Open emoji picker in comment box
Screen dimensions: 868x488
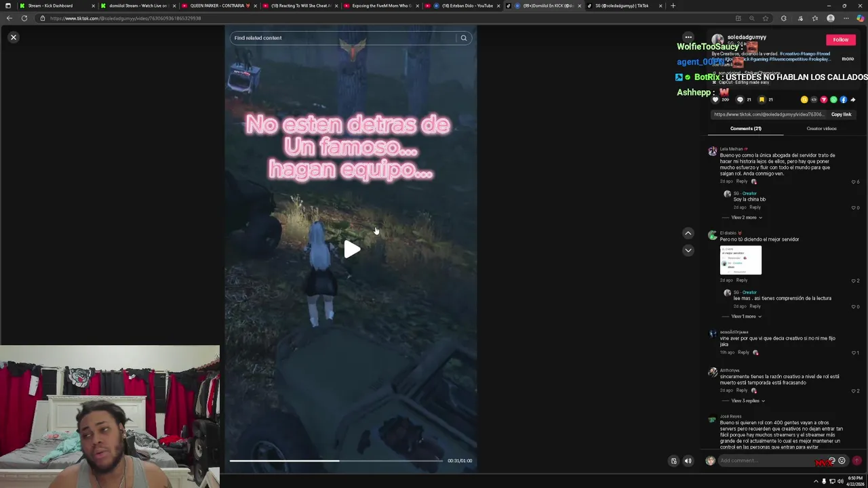click(x=842, y=461)
